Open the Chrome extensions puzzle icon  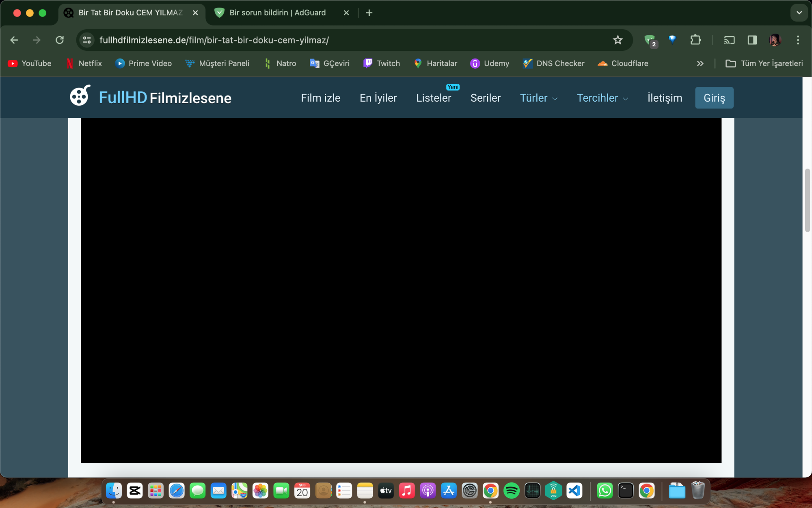click(695, 40)
